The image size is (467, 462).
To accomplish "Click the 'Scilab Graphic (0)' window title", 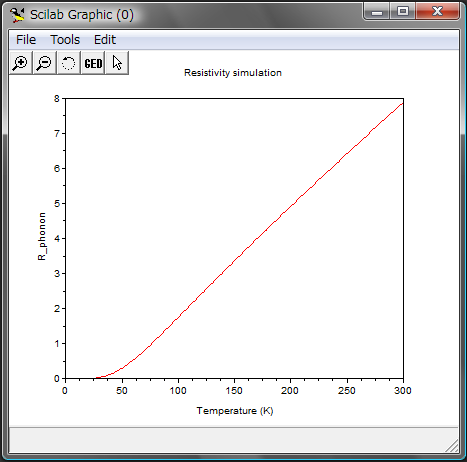I will coord(82,15).
